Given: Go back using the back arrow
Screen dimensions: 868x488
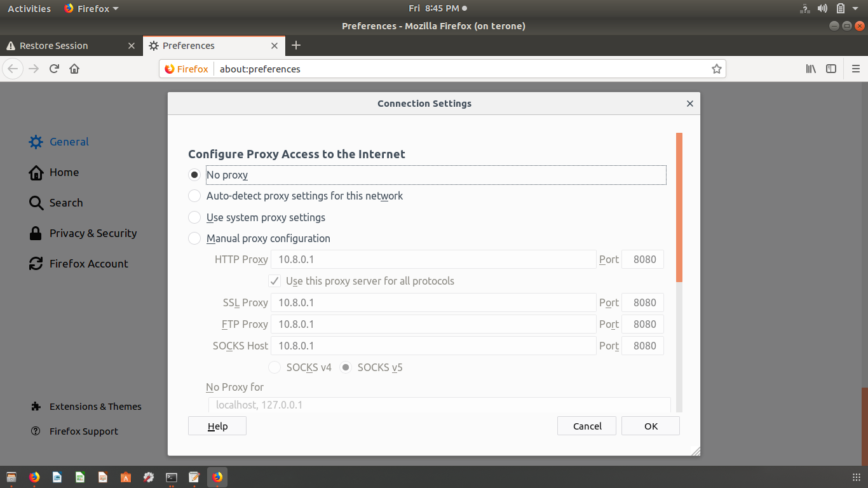Looking at the screenshot, I should (13, 69).
